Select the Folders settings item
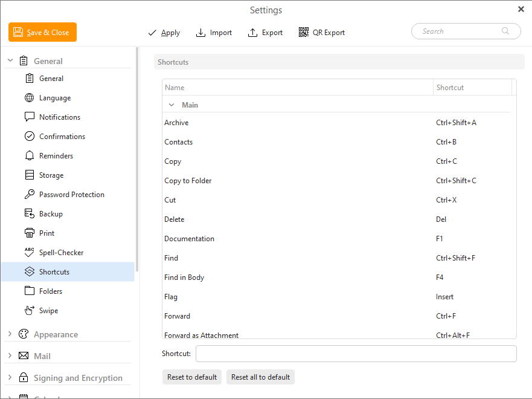This screenshot has height=399, width=532. 51,291
